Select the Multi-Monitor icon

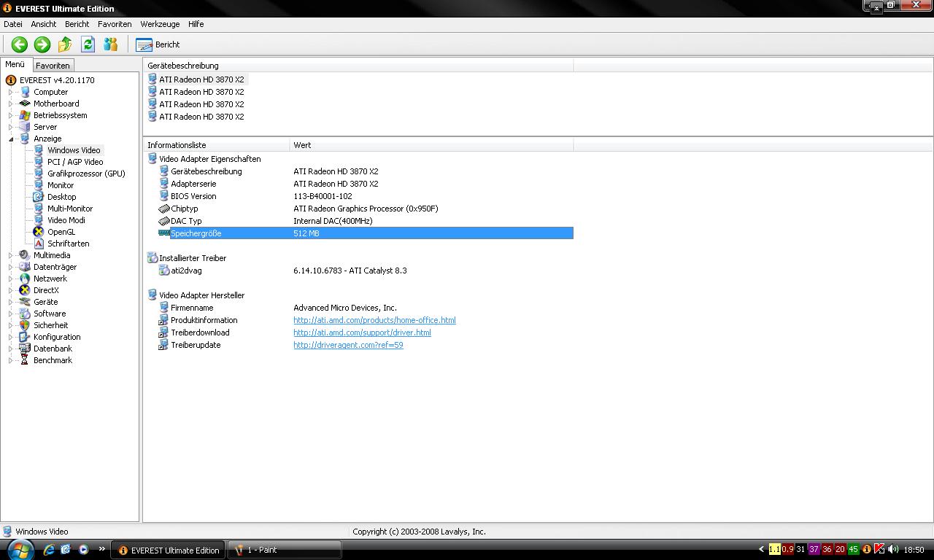(x=39, y=209)
